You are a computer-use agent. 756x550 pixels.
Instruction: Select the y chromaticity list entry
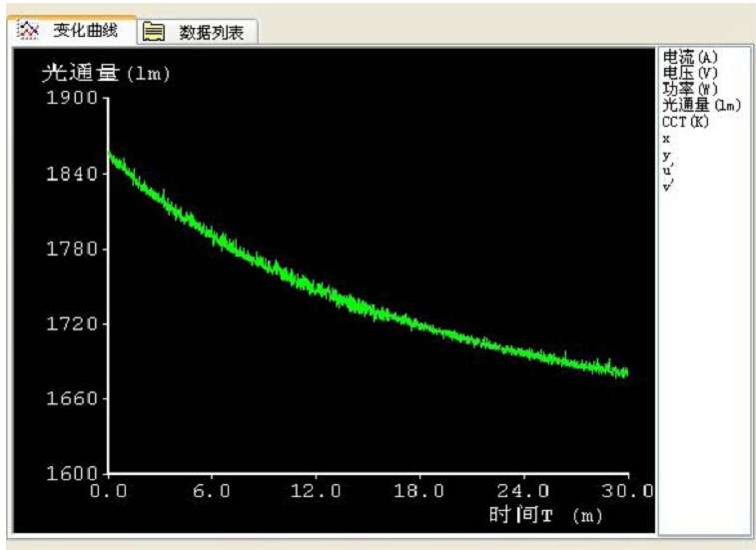click(x=667, y=156)
